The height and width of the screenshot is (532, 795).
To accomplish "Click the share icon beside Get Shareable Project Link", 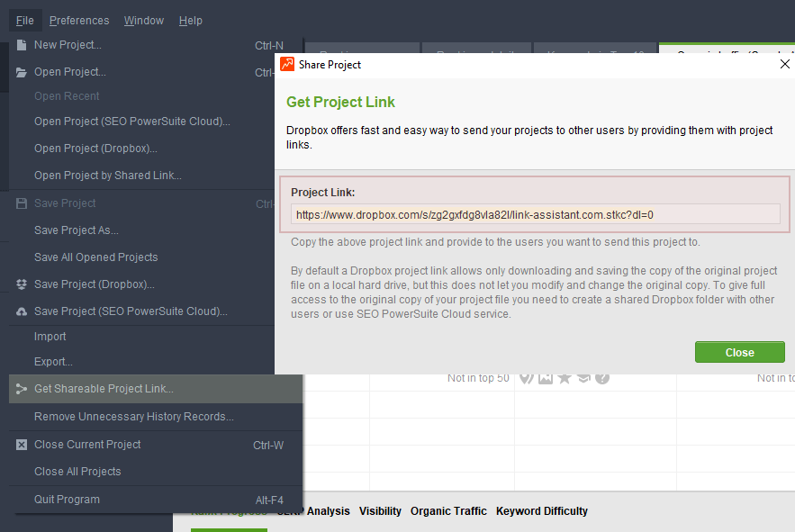I will [x=22, y=389].
